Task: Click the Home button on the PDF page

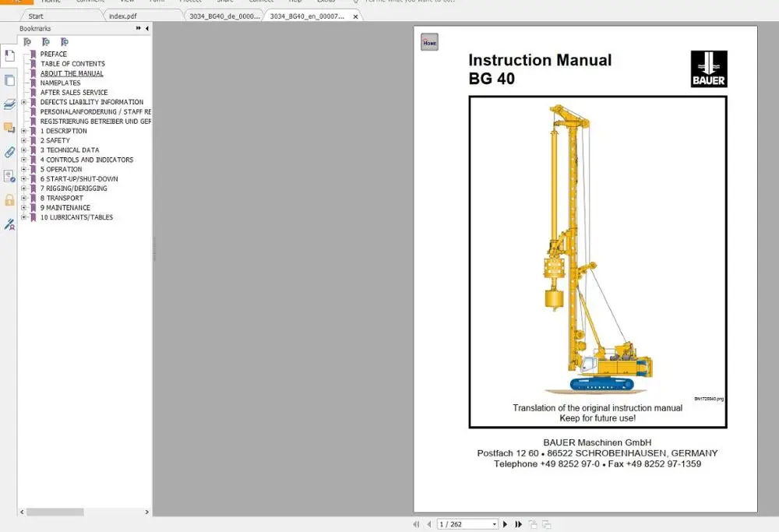Action: click(430, 42)
